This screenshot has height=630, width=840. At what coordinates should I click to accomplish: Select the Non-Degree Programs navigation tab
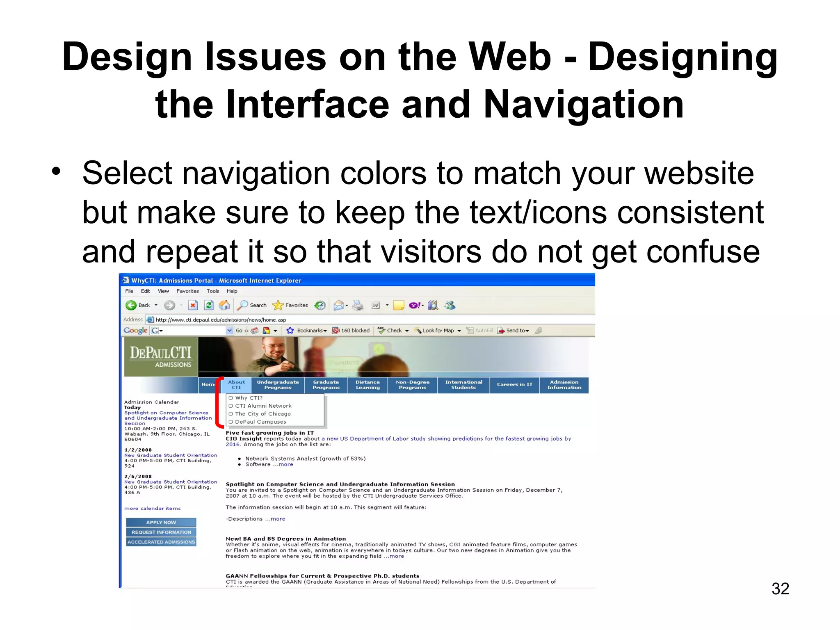click(x=412, y=385)
